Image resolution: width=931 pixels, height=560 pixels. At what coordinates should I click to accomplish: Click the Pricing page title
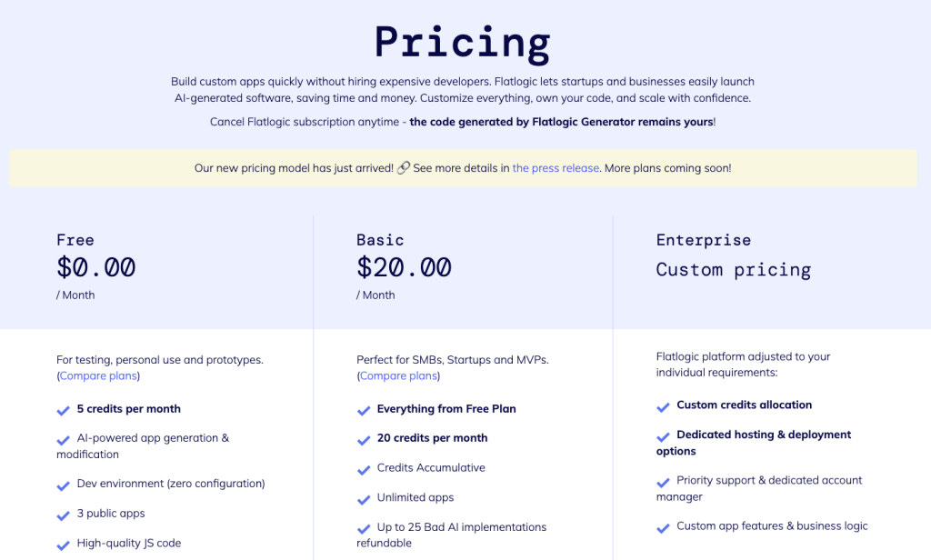tap(463, 44)
